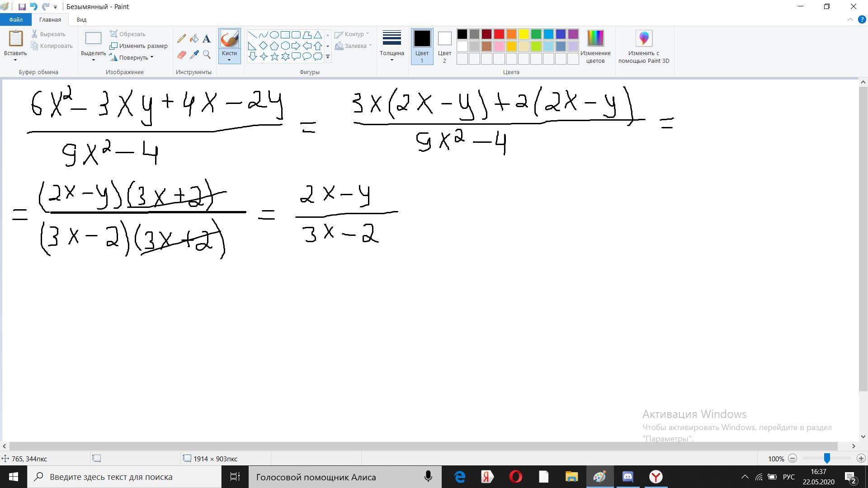
Task: Open the Brushes dropdown arrow
Action: coord(229,60)
